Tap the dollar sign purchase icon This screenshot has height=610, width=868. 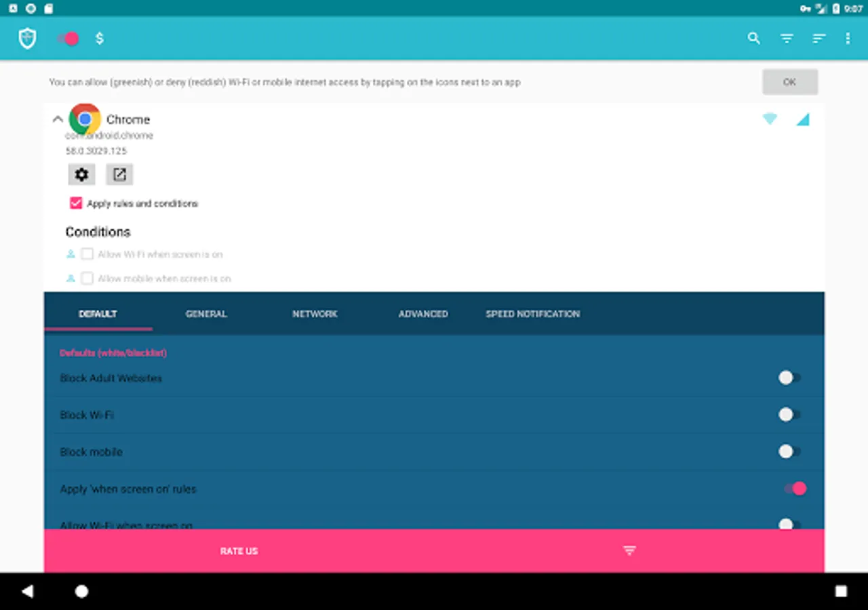(100, 39)
